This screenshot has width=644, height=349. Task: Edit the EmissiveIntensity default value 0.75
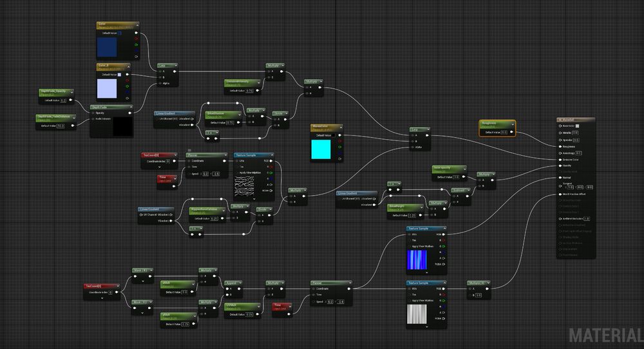(249, 91)
